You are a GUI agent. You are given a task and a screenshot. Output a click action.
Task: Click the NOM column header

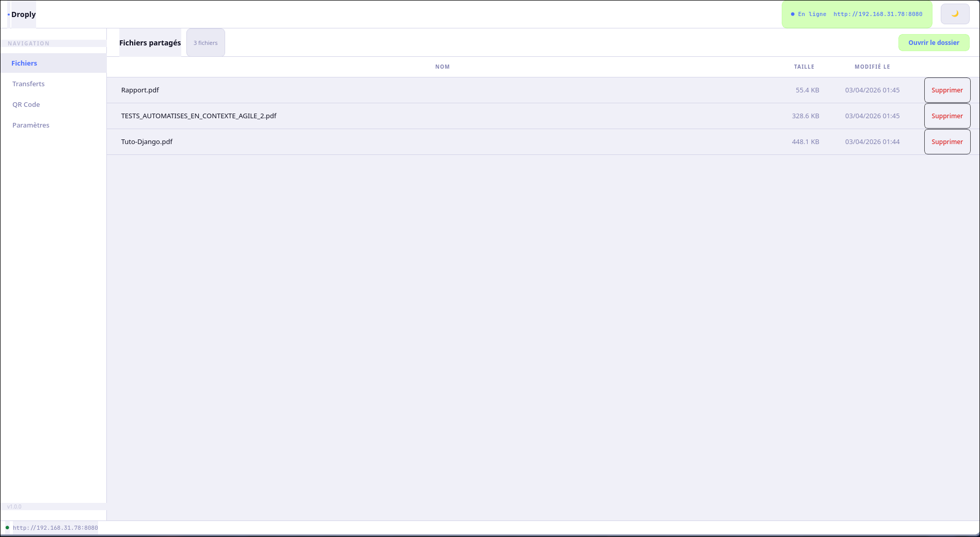442,67
